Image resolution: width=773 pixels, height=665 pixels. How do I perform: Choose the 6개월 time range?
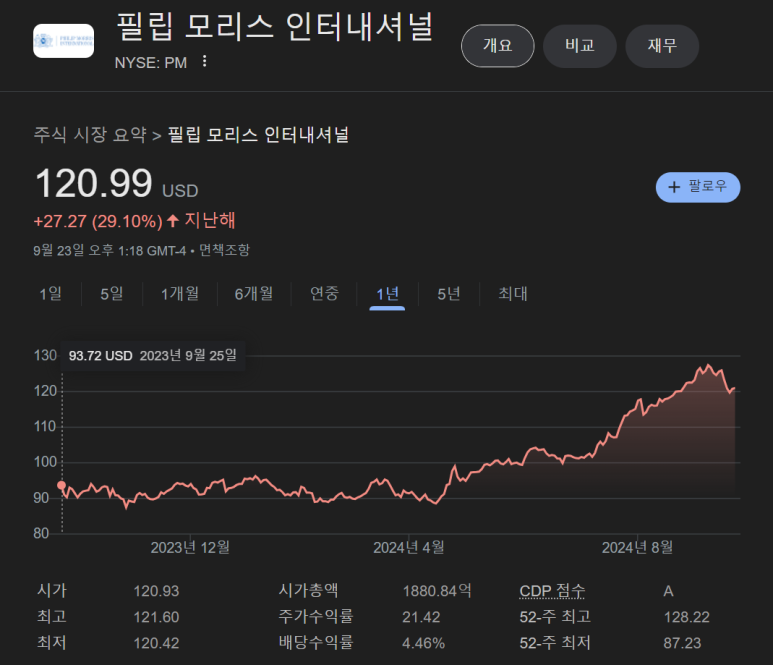point(254,294)
